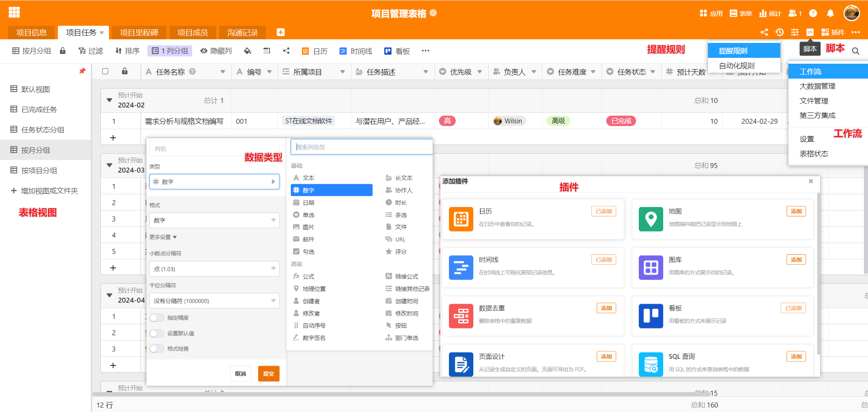Open the 排序 sort tool
The image size is (868, 412).
pyautogui.click(x=127, y=51)
